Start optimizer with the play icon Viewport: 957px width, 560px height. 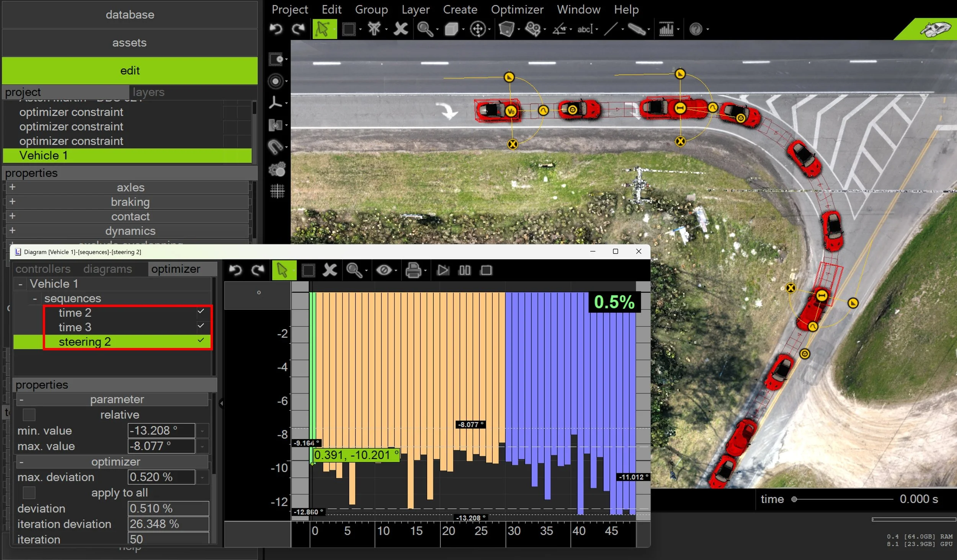pos(443,270)
